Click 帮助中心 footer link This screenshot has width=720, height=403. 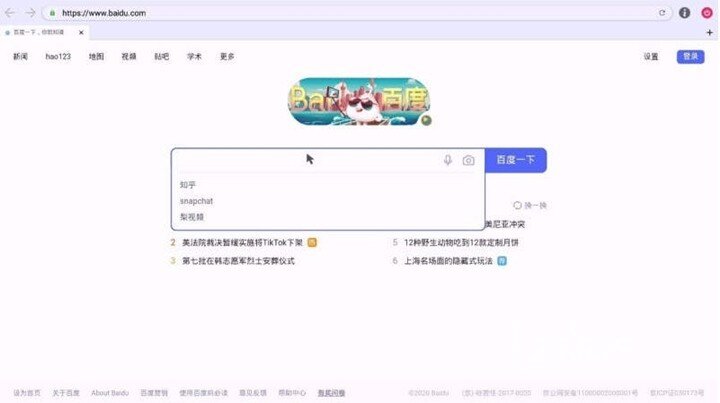292,393
